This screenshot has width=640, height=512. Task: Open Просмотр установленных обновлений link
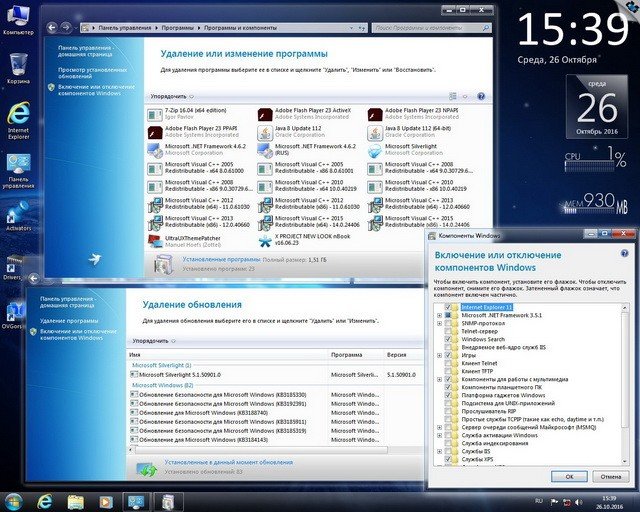tap(92, 73)
